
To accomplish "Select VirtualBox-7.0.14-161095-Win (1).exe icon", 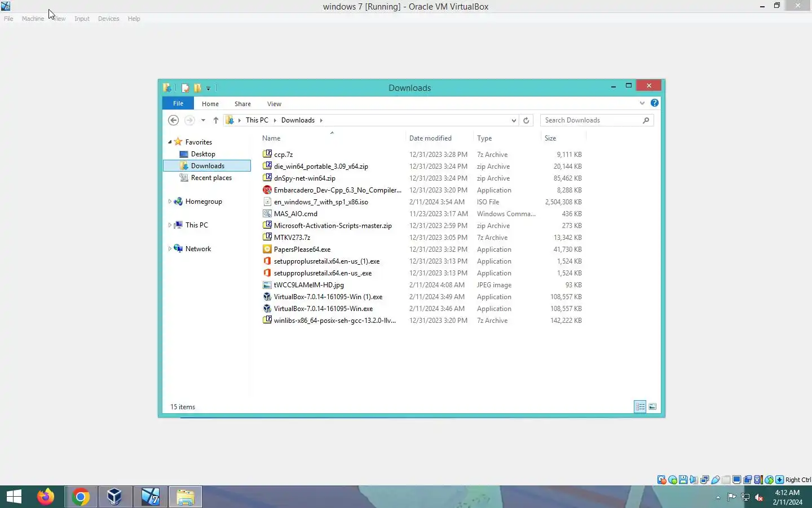I will pos(267,296).
